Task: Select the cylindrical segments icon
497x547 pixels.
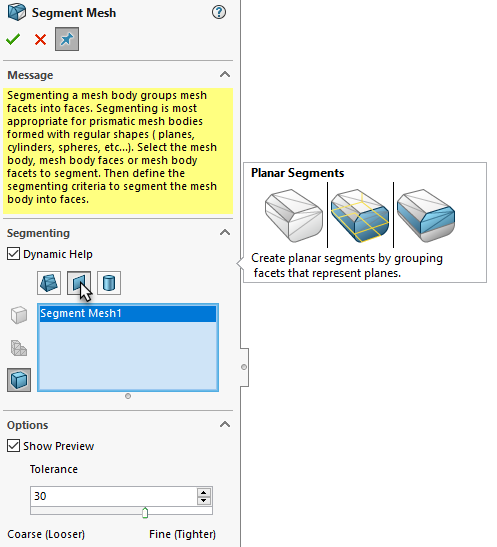Action: (109, 283)
